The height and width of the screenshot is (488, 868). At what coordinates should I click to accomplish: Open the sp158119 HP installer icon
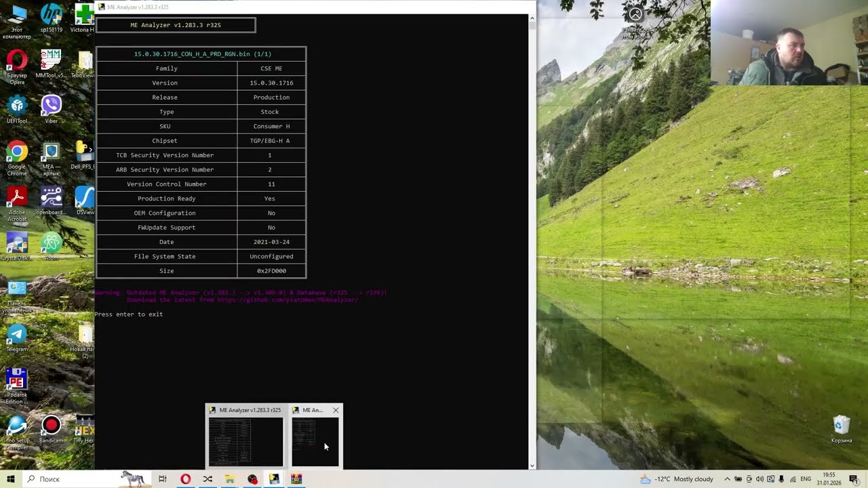point(51,19)
